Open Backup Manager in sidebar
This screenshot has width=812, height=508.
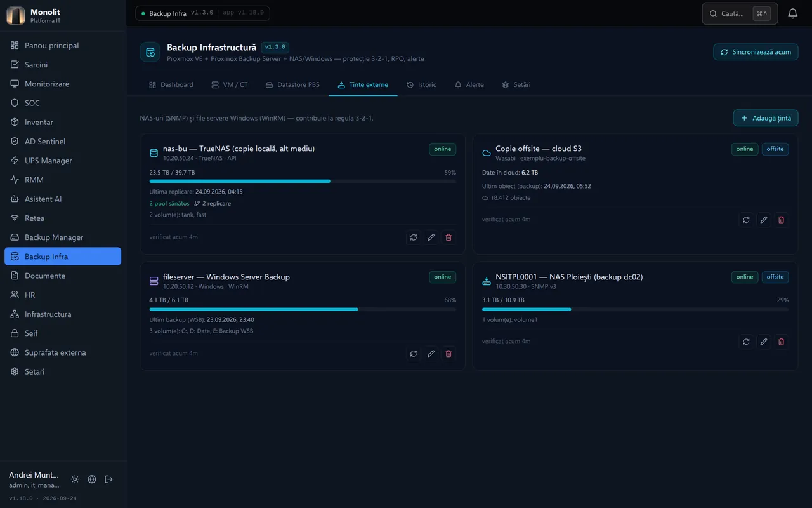click(63, 237)
